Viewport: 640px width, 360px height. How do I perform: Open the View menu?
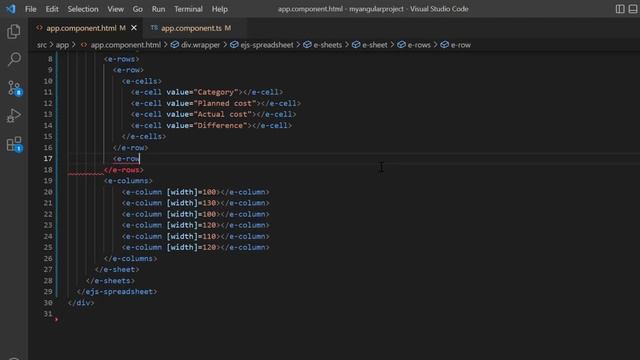point(116,9)
